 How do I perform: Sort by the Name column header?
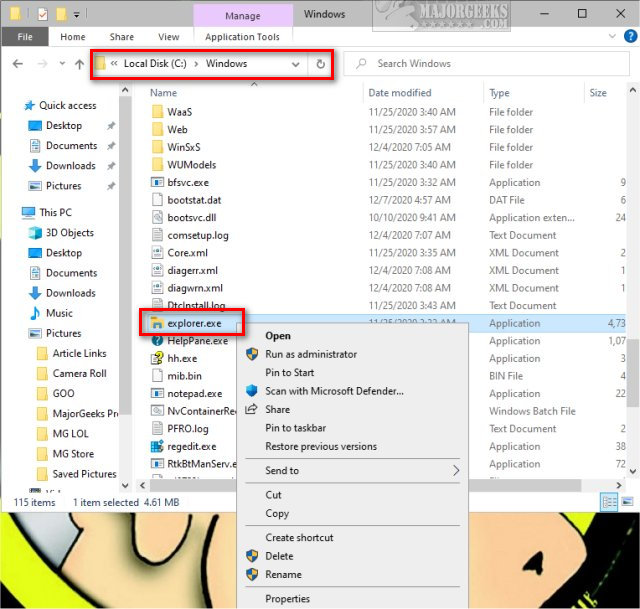163,93
